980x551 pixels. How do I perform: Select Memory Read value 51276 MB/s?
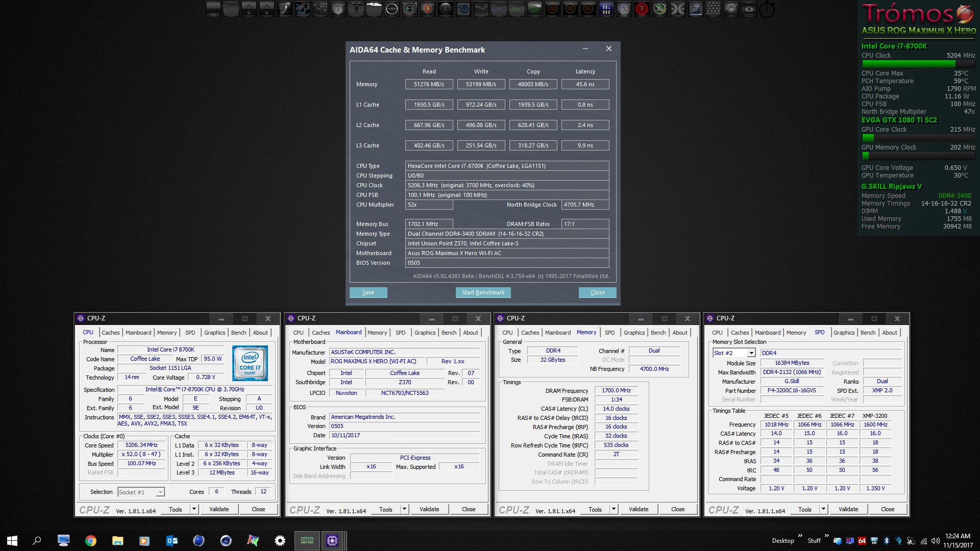point(429,84)
